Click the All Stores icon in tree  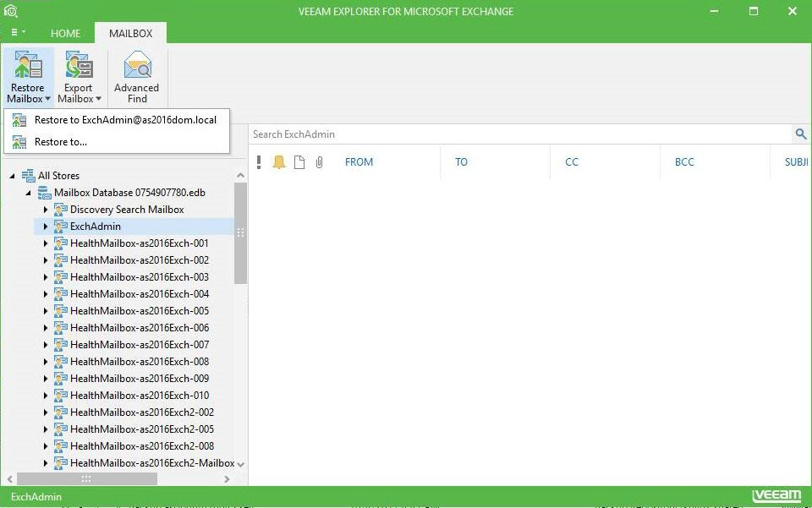coord(29,175)
